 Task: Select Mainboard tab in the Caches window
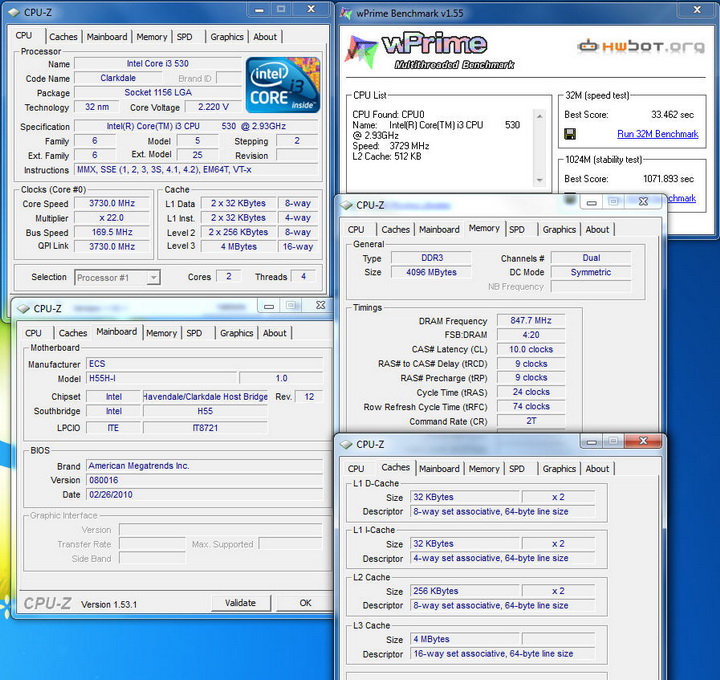(x=439, y=469)
